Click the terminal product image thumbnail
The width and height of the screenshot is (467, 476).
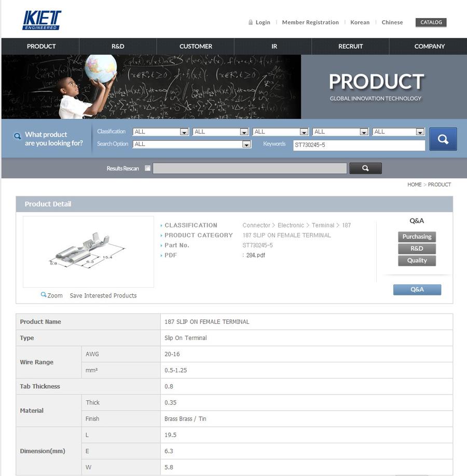point(88,252)
